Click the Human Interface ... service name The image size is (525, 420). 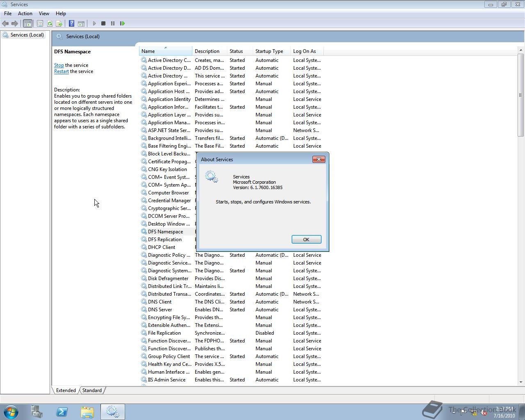pyautogui.click(x=169, y=372)
